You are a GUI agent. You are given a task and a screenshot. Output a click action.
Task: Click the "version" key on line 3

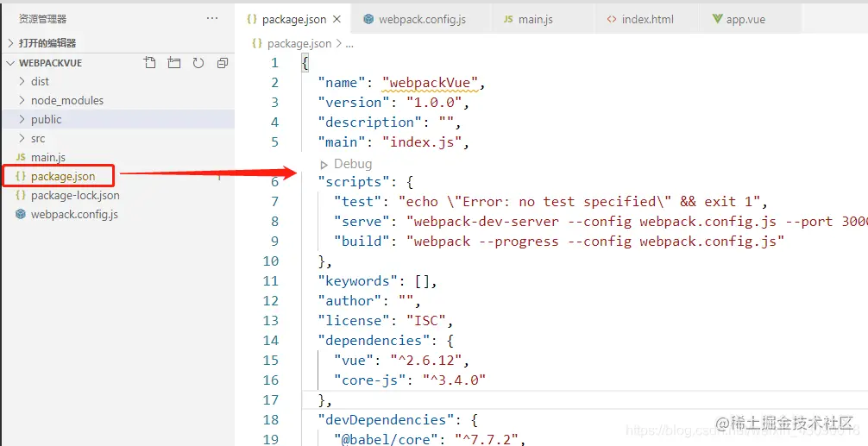pos(354,103)
